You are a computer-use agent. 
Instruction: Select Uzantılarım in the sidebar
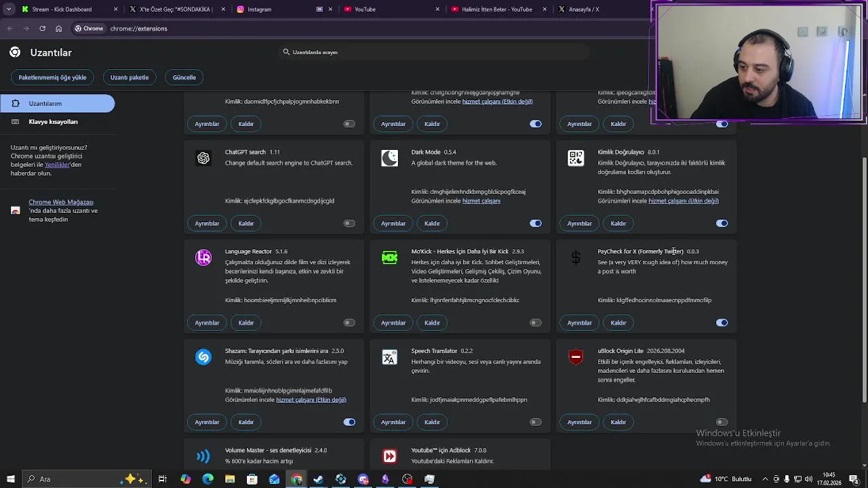57,104
